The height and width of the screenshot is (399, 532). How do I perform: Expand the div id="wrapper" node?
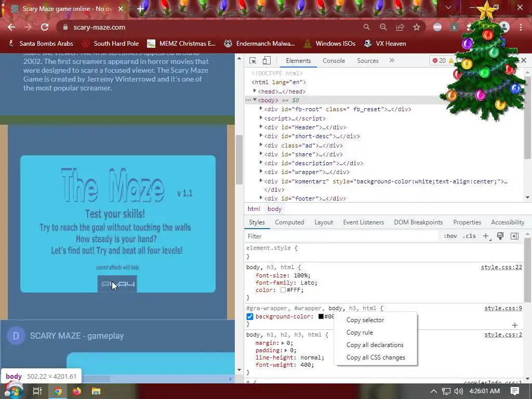coord(261,171)
